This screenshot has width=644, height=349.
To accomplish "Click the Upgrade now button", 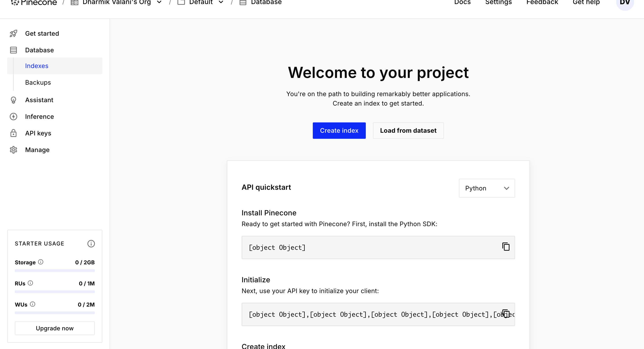I will pos(55,328).
